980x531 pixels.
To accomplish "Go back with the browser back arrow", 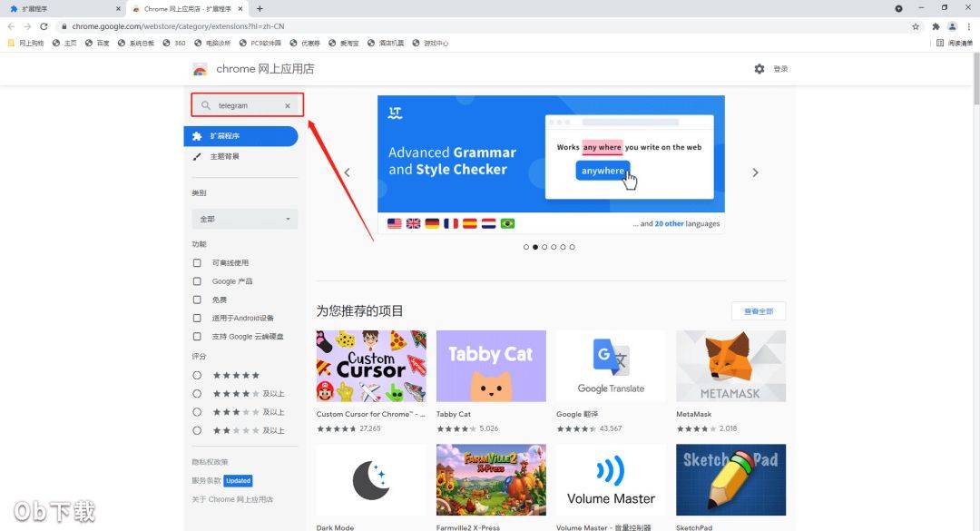I will (x=11, y=26).
